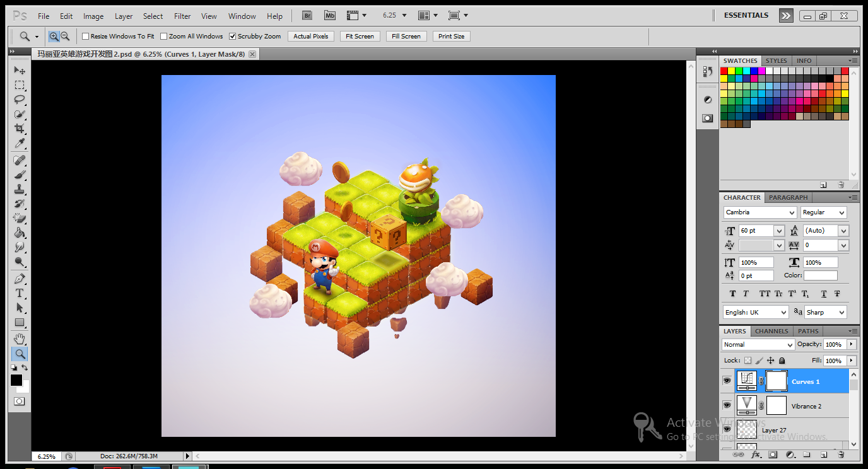Select the Hand tool

[x=20, y=339]
